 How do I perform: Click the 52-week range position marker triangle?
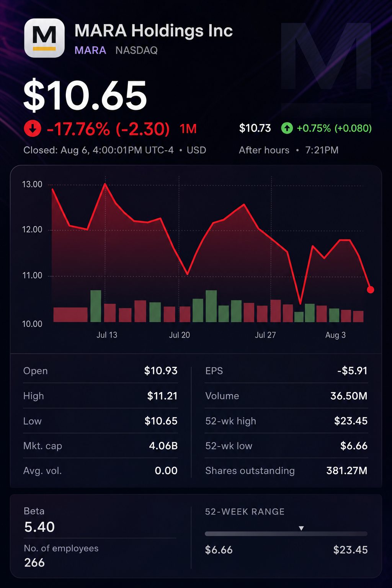pos(301,528)
